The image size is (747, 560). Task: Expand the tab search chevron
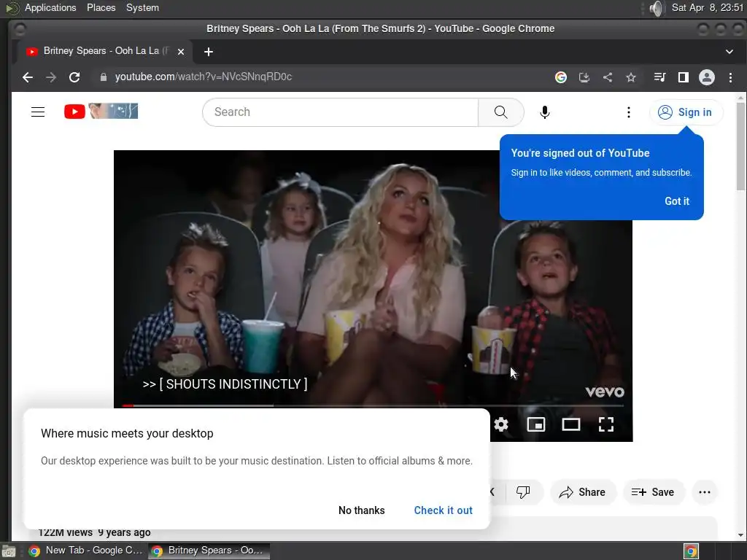tap(729, 52)
